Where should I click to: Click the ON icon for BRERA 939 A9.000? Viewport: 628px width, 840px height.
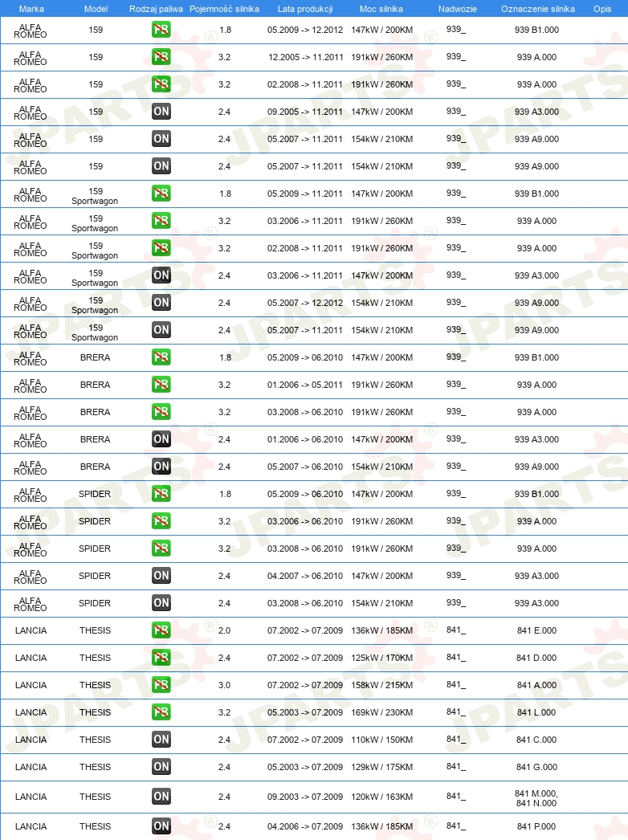[x=161, y=467]
